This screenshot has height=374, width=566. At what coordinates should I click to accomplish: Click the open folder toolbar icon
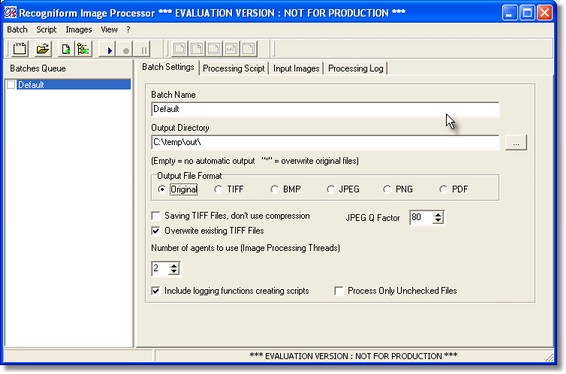(x=43, y=49)
